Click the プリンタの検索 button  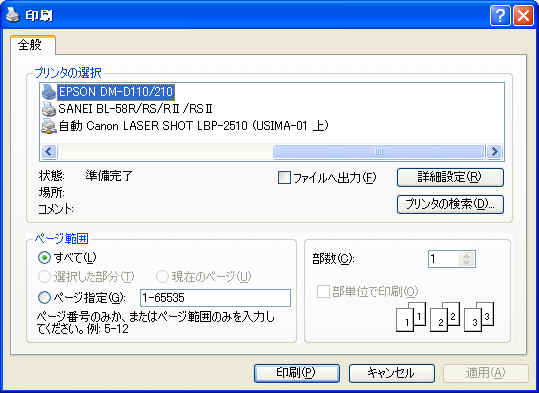450,204
